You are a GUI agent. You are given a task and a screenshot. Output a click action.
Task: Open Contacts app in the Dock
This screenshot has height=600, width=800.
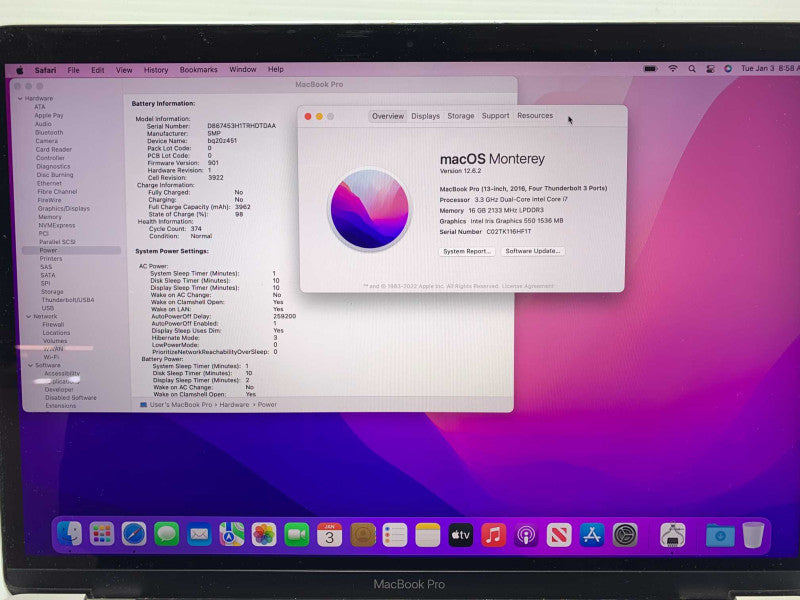click(363, 534)
